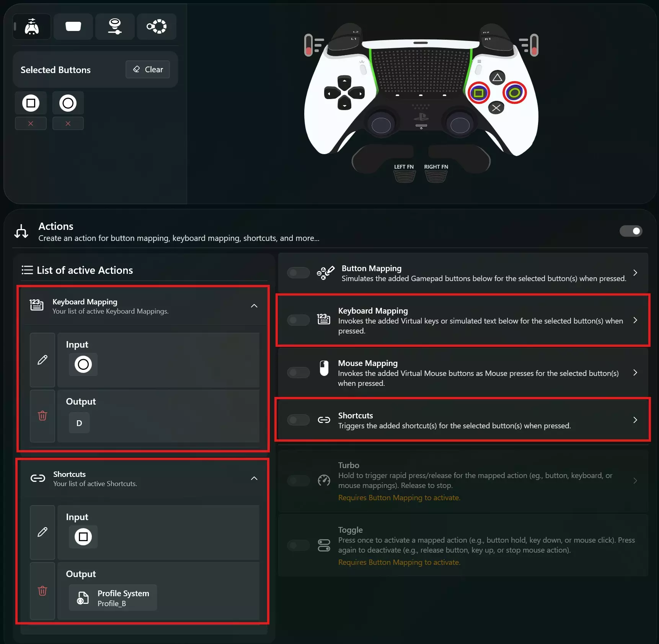Remove Circle from selected buttons
The width and height of the screenshot is (659, 644).
pyautogui.click(x=68, y=124)
